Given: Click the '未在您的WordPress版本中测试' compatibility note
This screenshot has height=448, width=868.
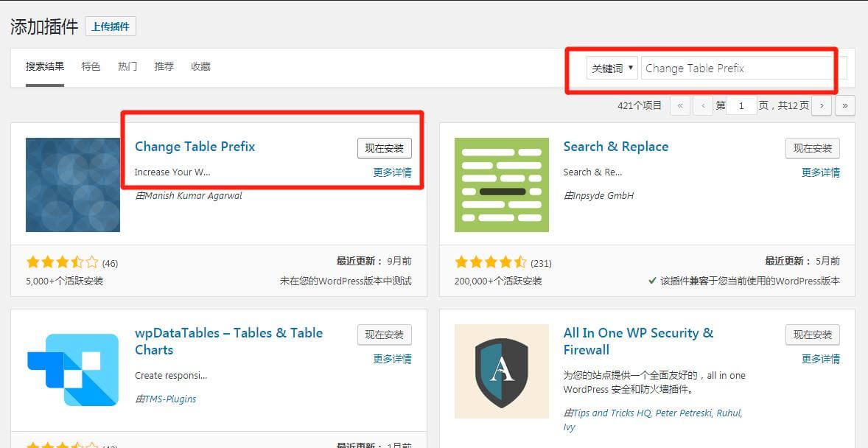Looking at the screenshot, I should click(346, 281).
